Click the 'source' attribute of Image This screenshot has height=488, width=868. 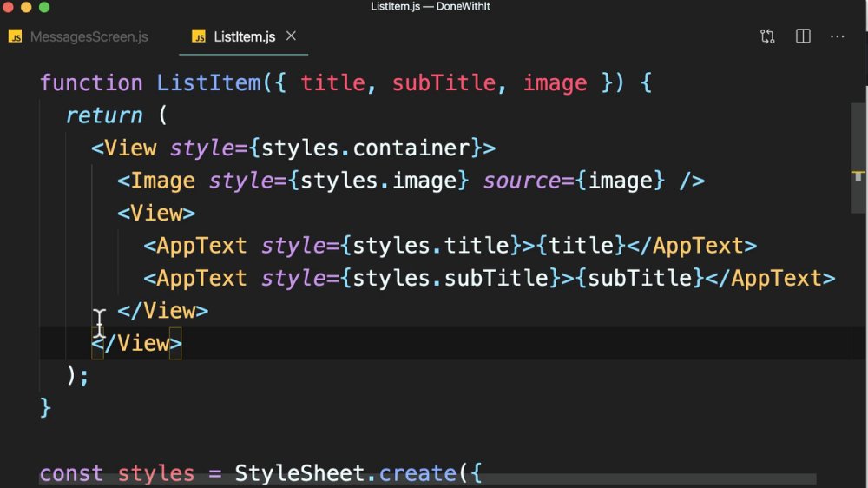pyautogui.click(x=522, y=181)
